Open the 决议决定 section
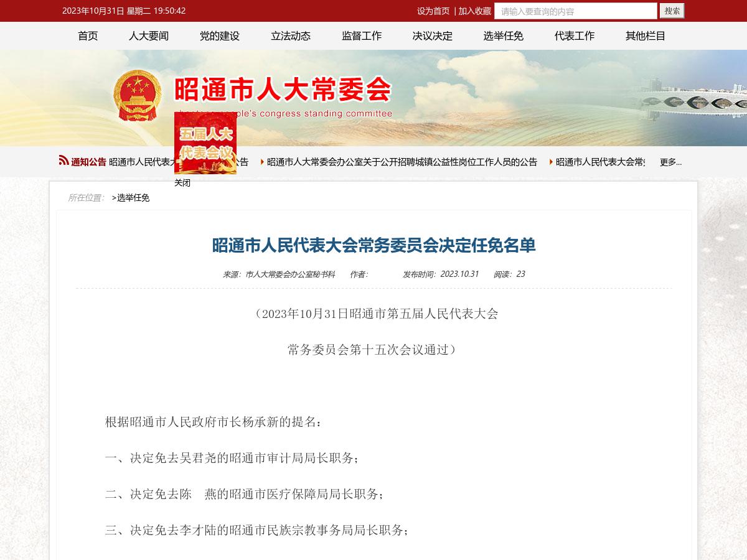 pos(432,35)
